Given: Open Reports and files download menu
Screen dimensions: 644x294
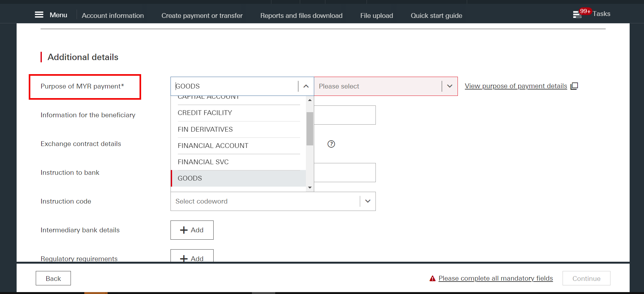Looking at the screenshot, I should point(301,15).
